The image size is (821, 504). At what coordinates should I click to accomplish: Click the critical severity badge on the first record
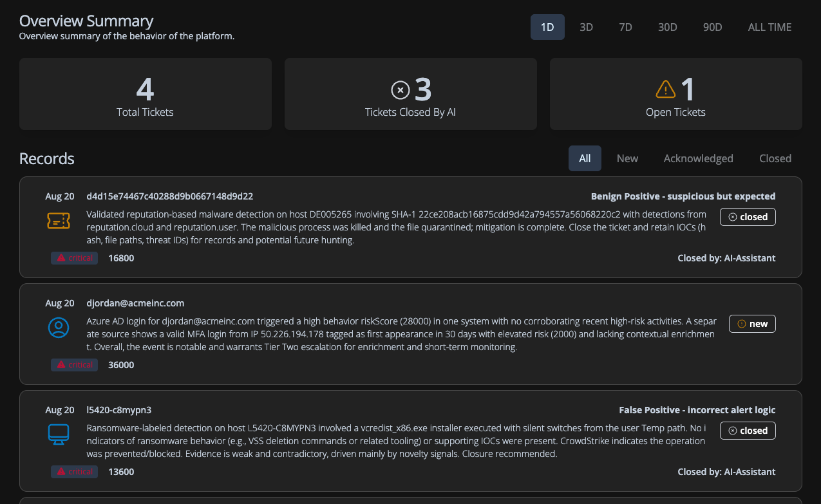pyautogui.click(x=74, y=257)
